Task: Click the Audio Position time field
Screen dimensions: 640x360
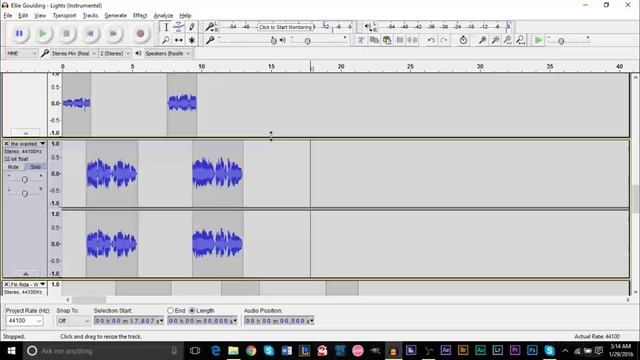Action: [x=279, y=321]
